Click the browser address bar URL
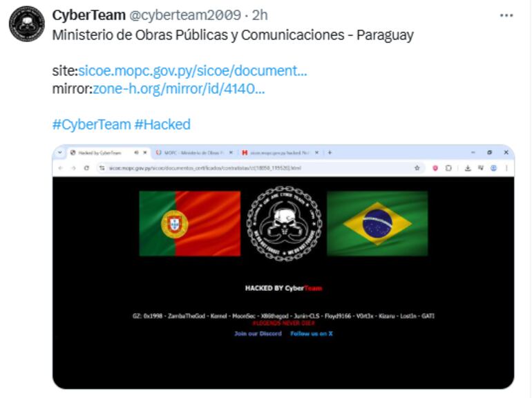Screen dimensions: 532x398 (x=205, y=168)
